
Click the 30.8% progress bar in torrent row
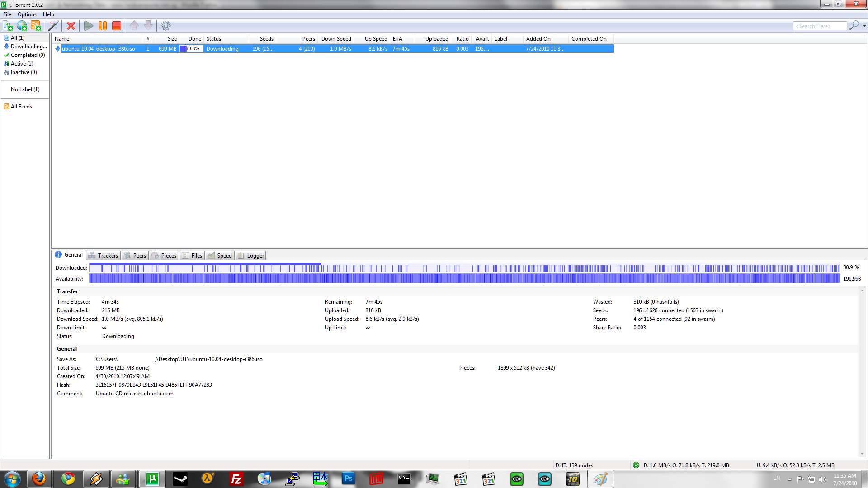pyautogui.click(x=192, y=49)
